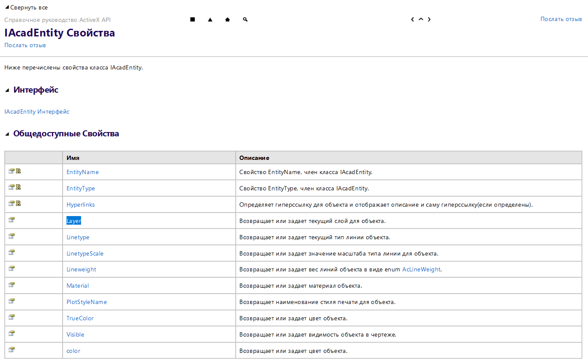Open the Hyperlinks property link
The image size is (588, 364).
[81, 205]
